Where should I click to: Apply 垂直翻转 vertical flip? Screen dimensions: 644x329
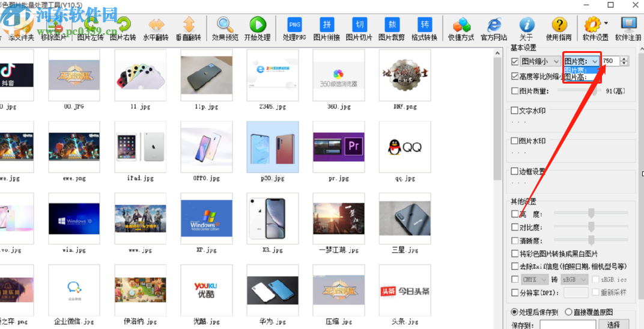click(x=189, y=29)
